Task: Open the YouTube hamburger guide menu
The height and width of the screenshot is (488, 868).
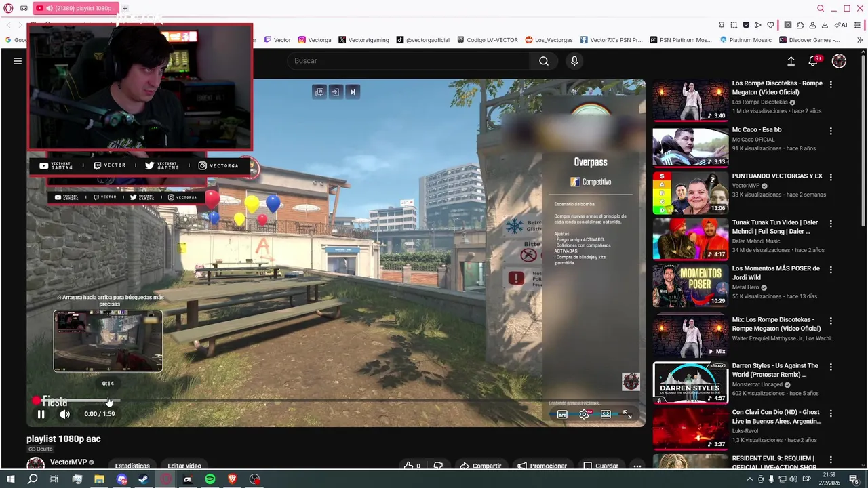Action: [18, 61]
